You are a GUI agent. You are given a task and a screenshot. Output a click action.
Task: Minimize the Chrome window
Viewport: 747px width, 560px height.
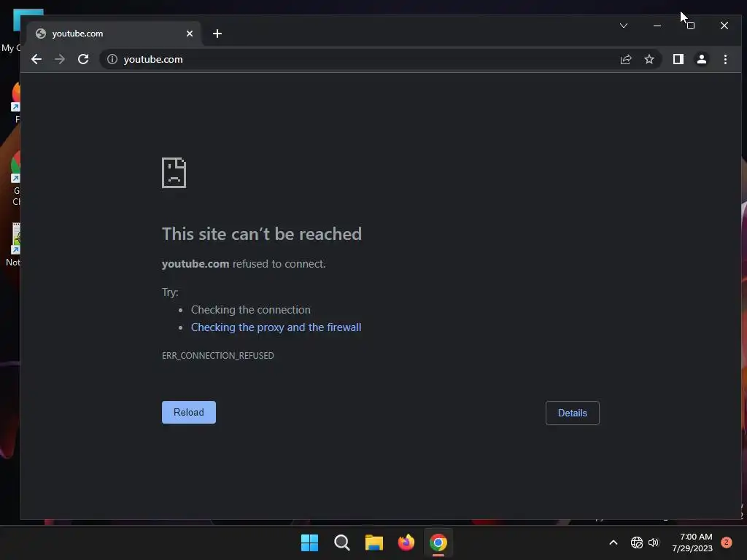click(657, 26)
